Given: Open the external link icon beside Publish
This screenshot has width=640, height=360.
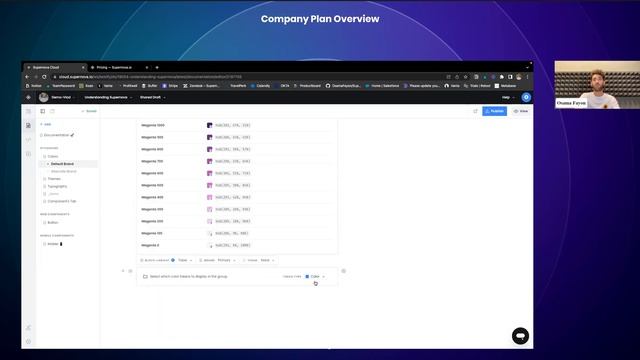Looking at the screenshot, I should (475, 111).
